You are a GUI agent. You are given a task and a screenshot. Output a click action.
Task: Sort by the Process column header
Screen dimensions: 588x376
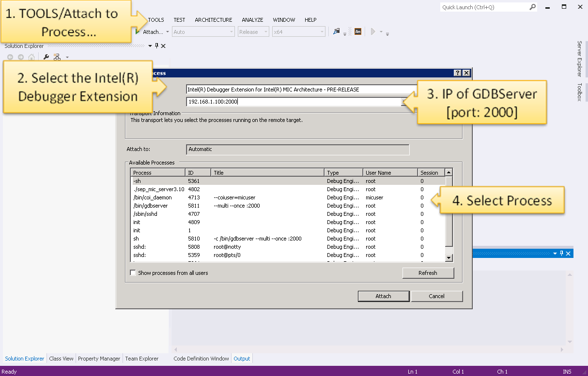(x=158, y=172)
